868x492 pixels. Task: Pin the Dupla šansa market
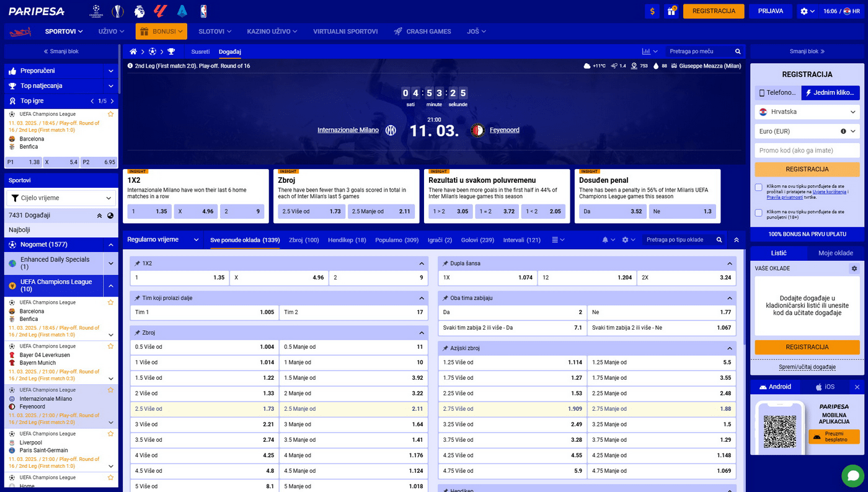click(445, 263)
